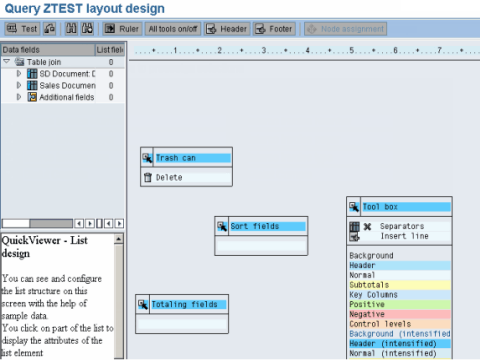Toggle All tools on/off button

point(173,29)
